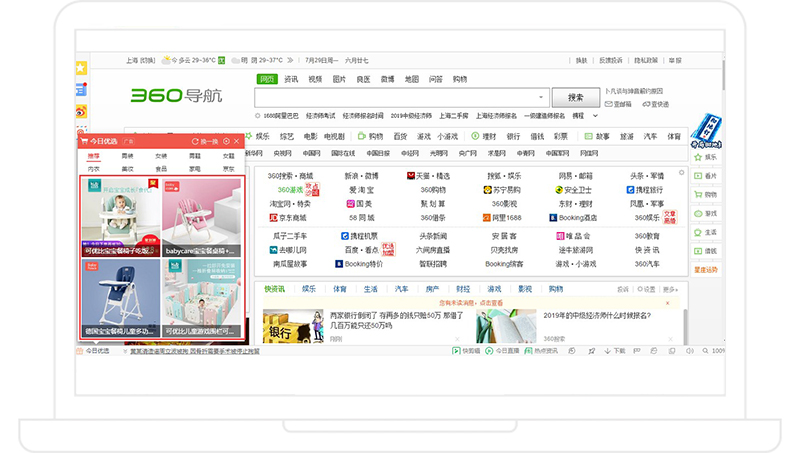This screenshot has width=800, height=453.
Task: Open the Weibo sidebar icon
Action: pos(81,112)
